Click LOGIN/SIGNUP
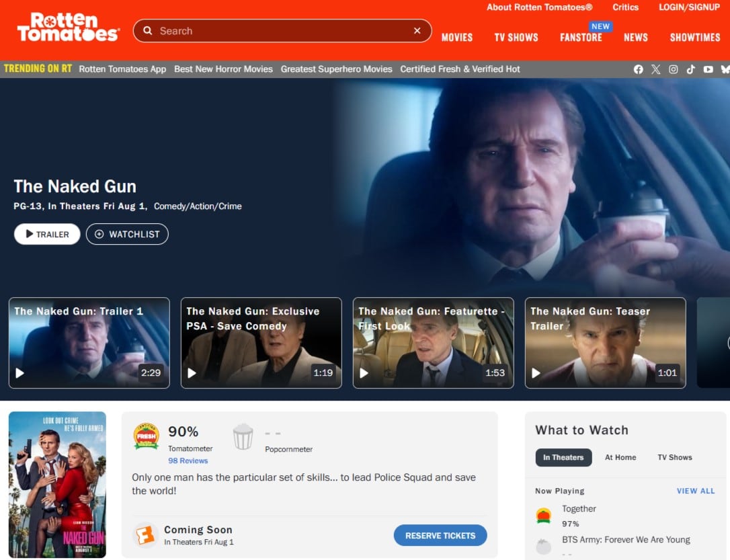The height and width of the screenshot is (560, 730). pyautogui.click(x=688, y=7)
